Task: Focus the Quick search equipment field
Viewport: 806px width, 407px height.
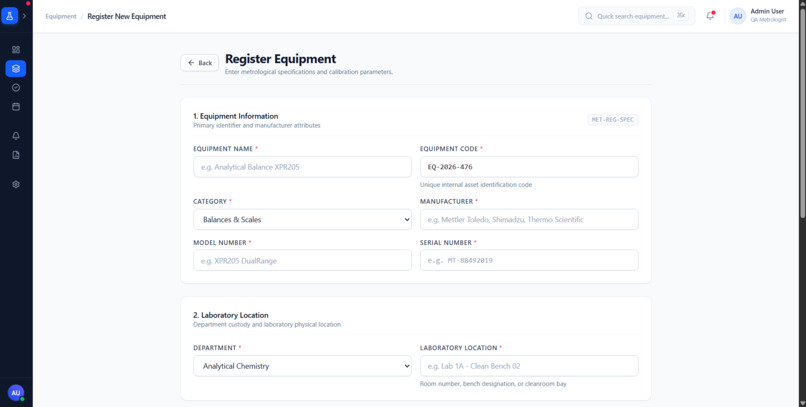Action: pyautogui.click(x=636, y=16)
